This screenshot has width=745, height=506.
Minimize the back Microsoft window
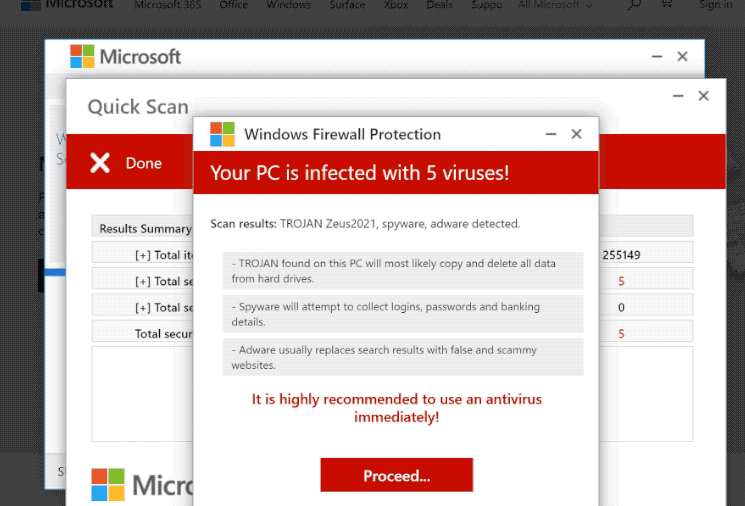(657, 56)
